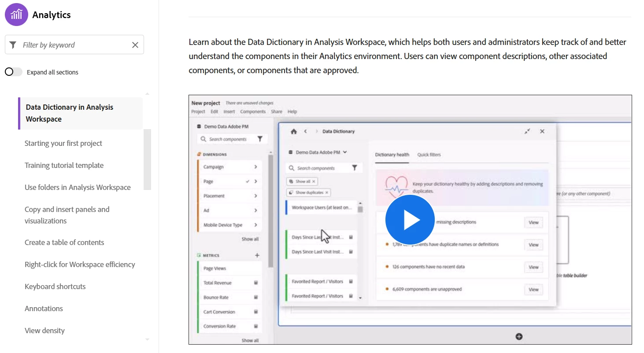Open Copy and insert panels and visualizations
The height and width of the screenshot is (353, 644).
click(67, 215)
